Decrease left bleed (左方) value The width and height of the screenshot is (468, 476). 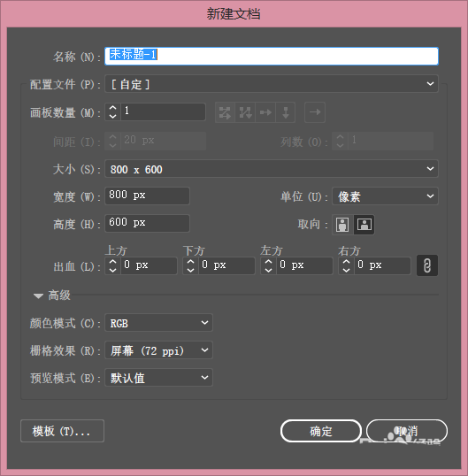click(x=269, y=270)
